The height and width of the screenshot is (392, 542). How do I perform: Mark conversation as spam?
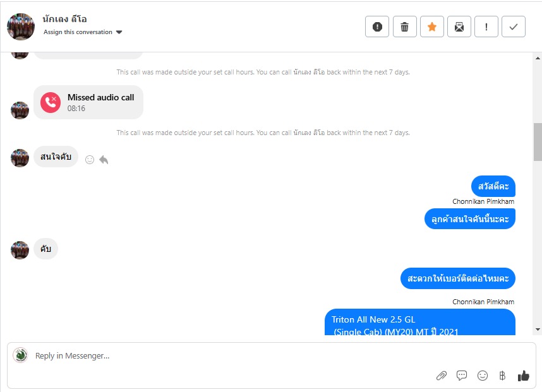(377, 27)
